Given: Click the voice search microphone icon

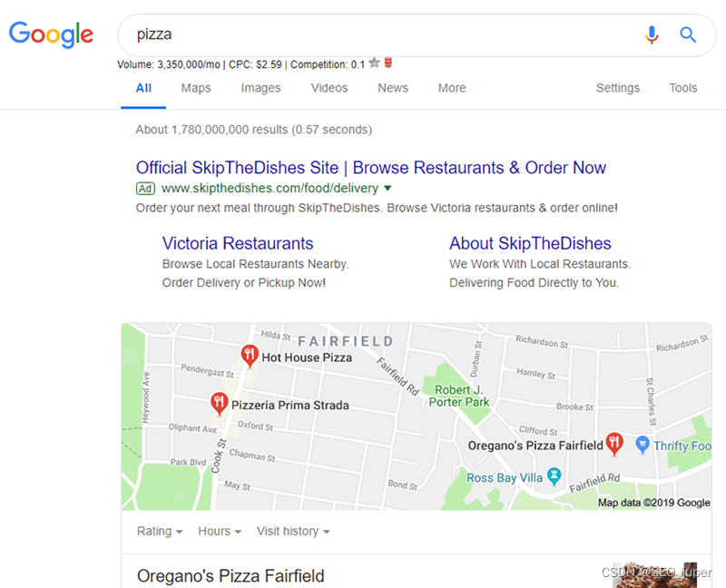Looking at the screenshot, I should tap(652, 34).
